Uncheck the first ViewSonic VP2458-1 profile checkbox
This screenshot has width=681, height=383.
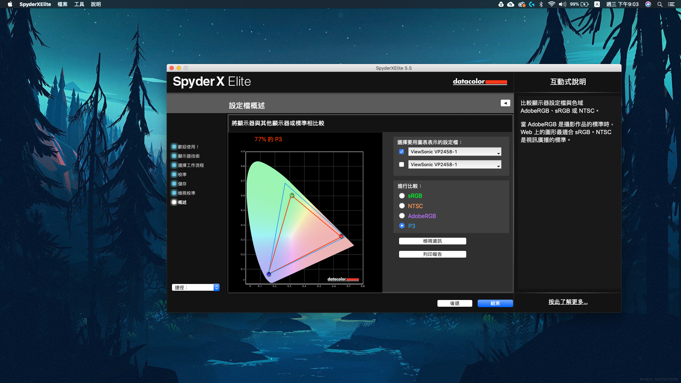(x=401, y=152)
